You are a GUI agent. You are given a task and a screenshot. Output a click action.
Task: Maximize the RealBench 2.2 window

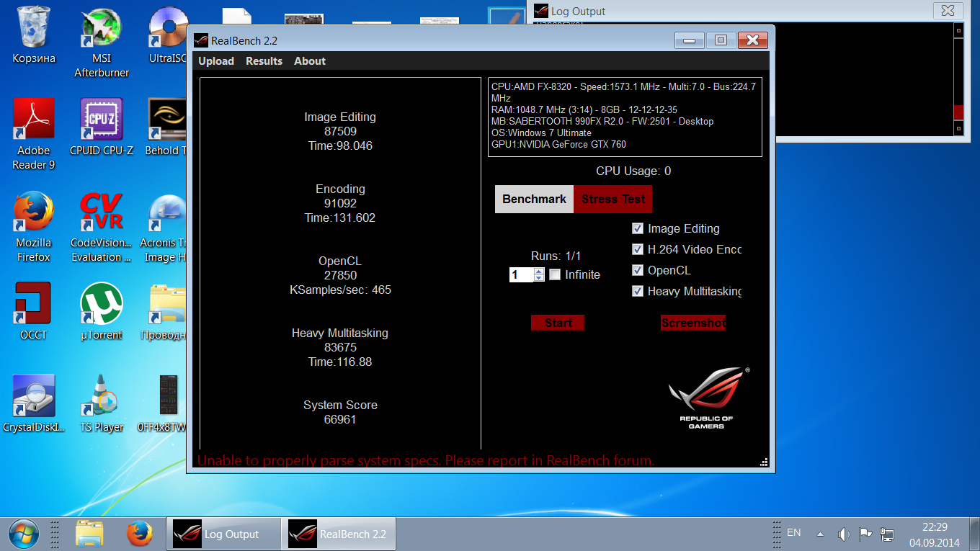(721, 40)
